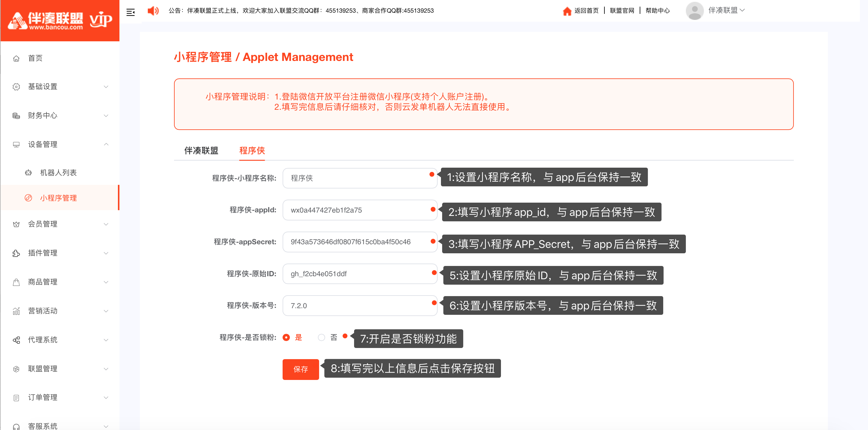Click the 财务中心 coins icon
The width and height of the screenshot is (868, 430).
16,115
